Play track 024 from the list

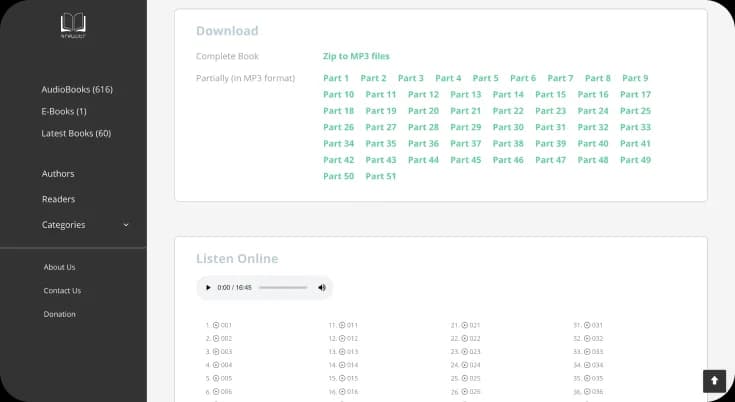pos(471,365)
